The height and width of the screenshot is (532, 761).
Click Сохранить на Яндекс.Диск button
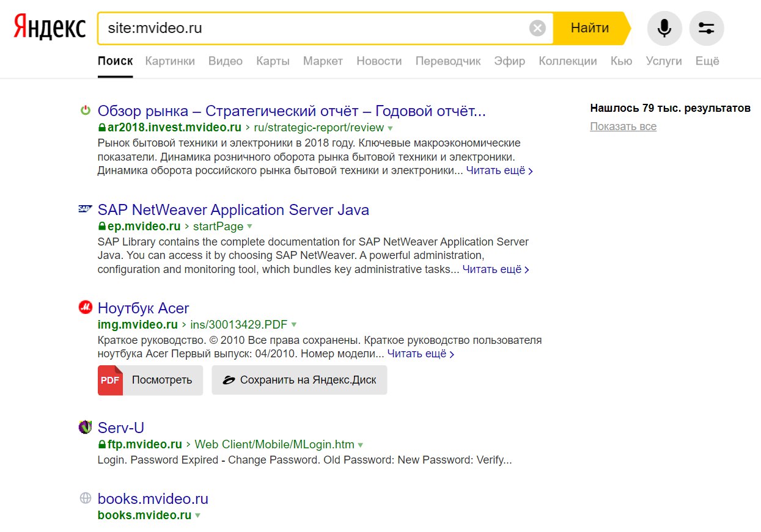(x=300, y=380)
